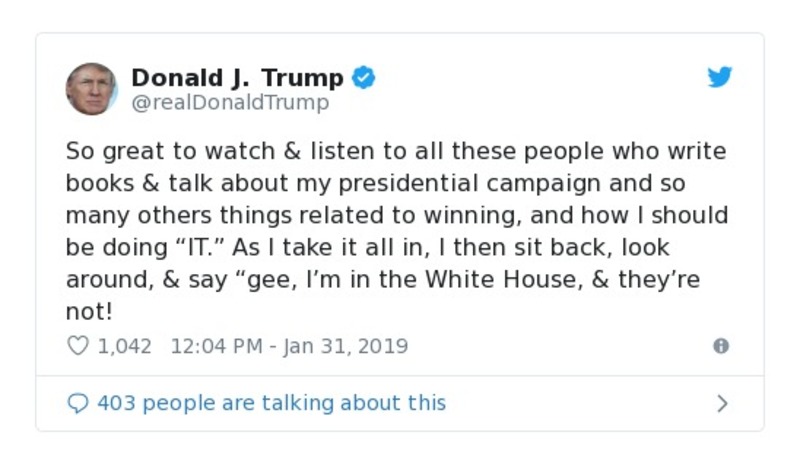Click the reply speech bubble icon

pos(77,403)
